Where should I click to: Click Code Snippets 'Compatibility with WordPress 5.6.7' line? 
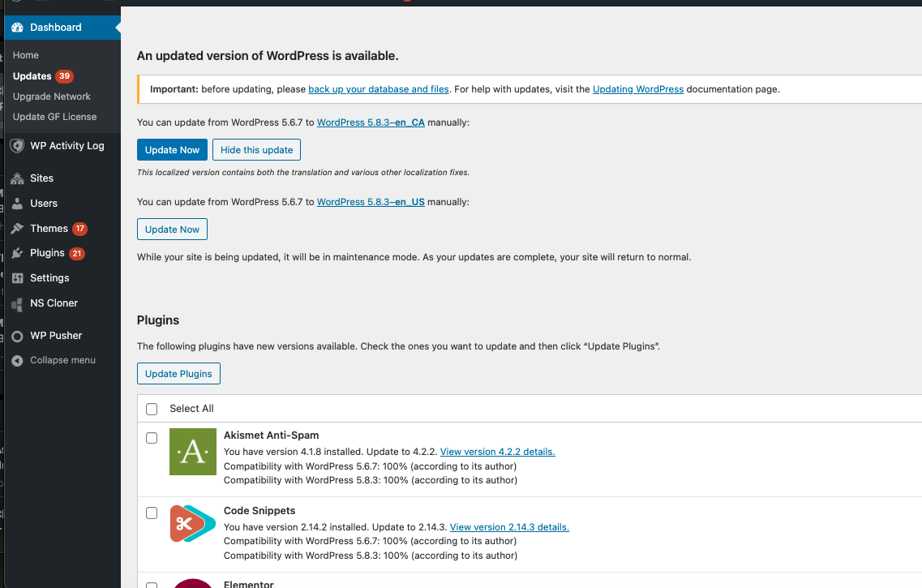click(x=371, y=541)
